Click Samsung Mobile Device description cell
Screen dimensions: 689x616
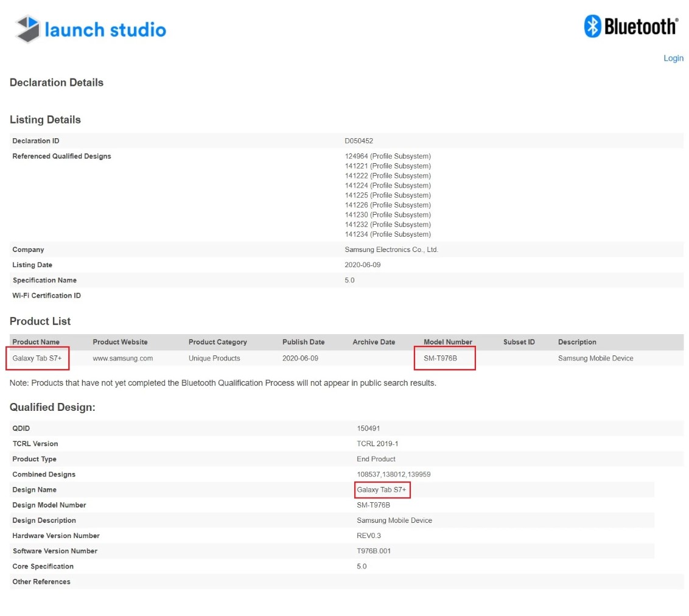click(595, 359)
